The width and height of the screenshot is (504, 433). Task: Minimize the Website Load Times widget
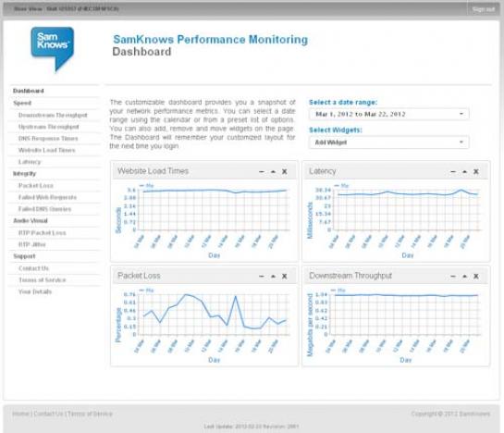[x=262, y=172]
